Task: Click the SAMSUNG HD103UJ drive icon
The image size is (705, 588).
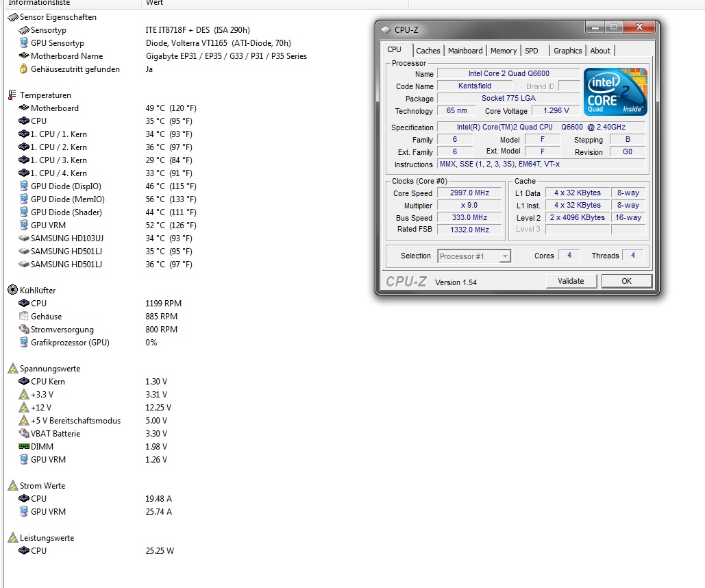Action: [x=24, y=238]
